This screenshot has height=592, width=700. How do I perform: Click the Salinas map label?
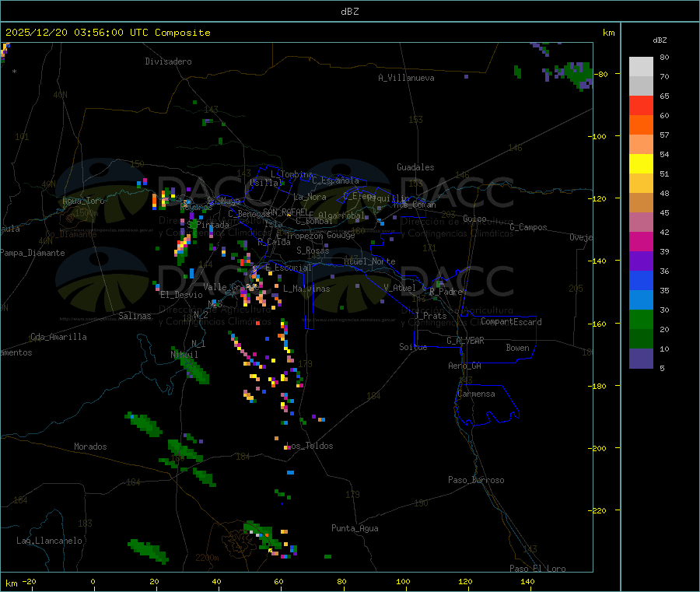pyautogui.click(x=135, y=316)
